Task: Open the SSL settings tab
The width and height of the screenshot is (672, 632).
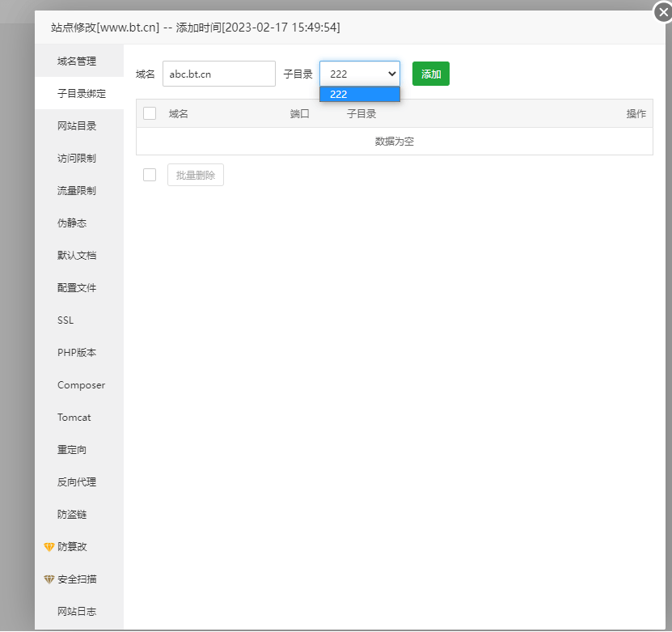Action: point(66,320)
